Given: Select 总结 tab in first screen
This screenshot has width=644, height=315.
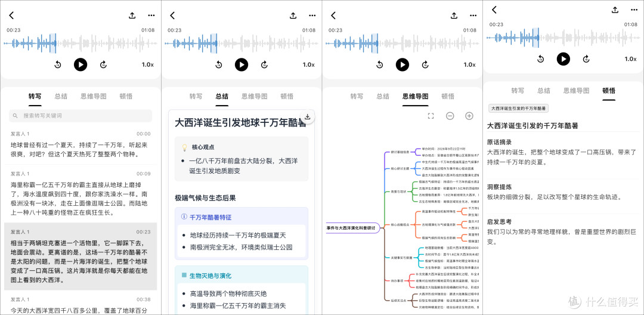Looking at the screenshot, I should click(61, 96).
